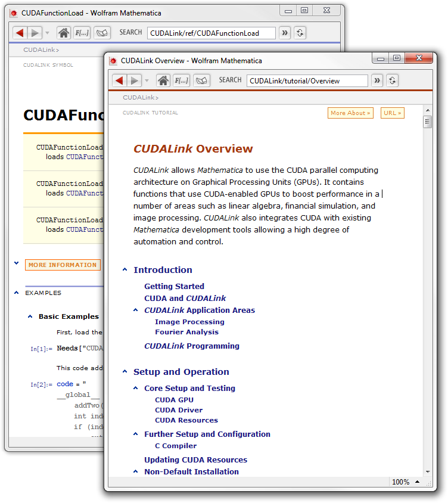Image resolution: width=448 pixels, height=503 pixels.
Task: Collapse the Introduction section
Action: point(125,270)
